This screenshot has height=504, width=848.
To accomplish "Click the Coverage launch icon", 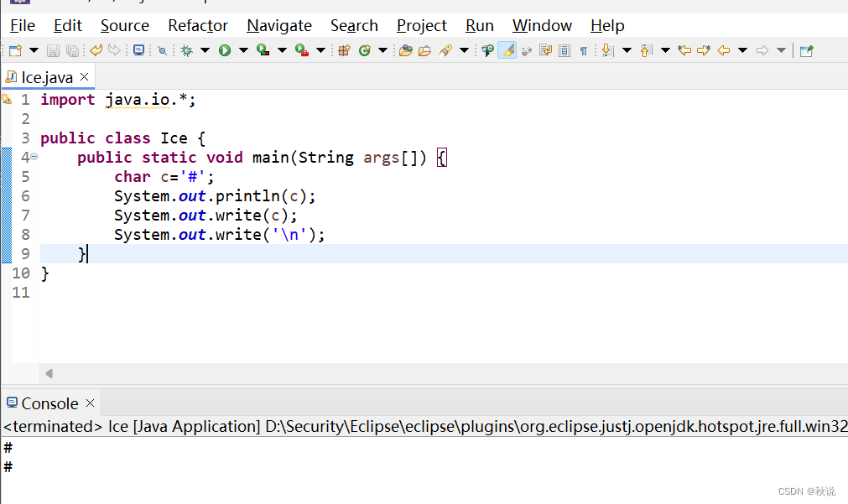I will [263, 50].
